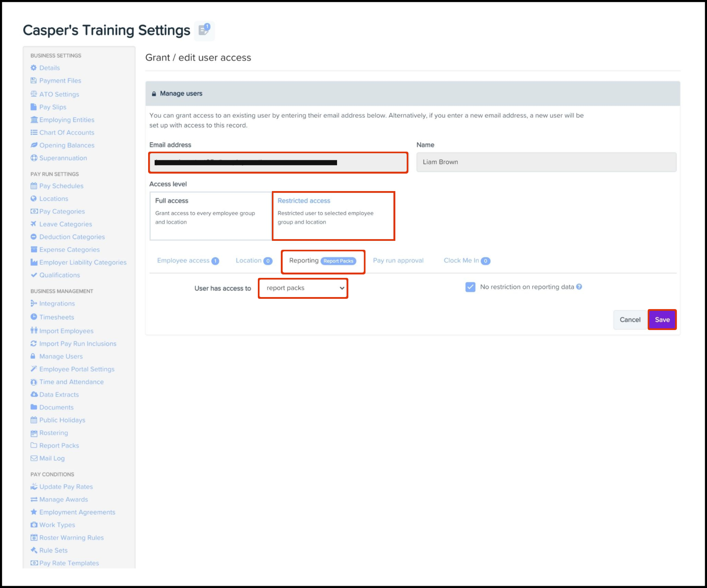Click the notes icon beside the page title
Image resolution: width=707 pixels, height=588 pixels.
coord(204,31)
